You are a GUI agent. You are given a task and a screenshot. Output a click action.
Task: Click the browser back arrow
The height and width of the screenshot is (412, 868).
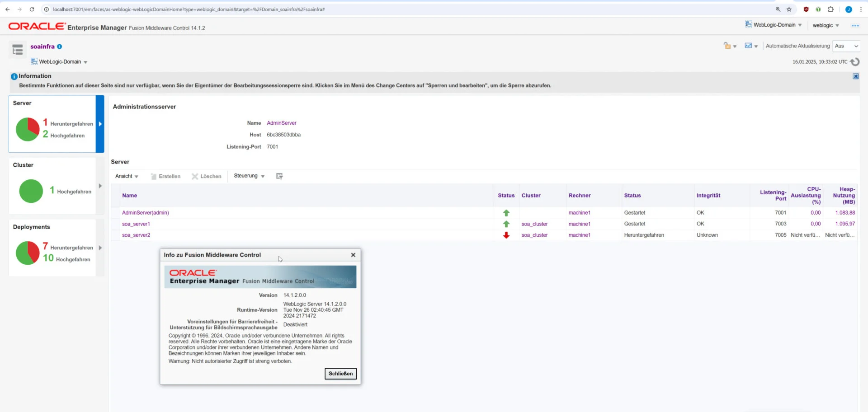(x=8, y=9)
